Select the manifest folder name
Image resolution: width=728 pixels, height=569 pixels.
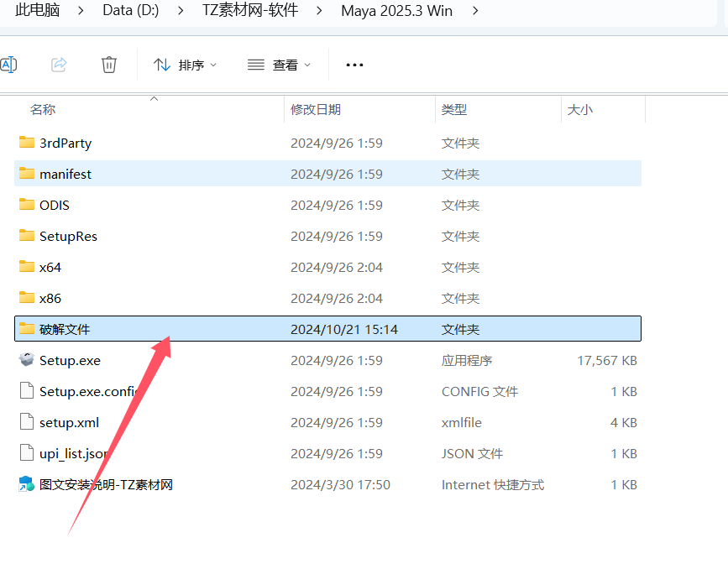click(65, 174)
